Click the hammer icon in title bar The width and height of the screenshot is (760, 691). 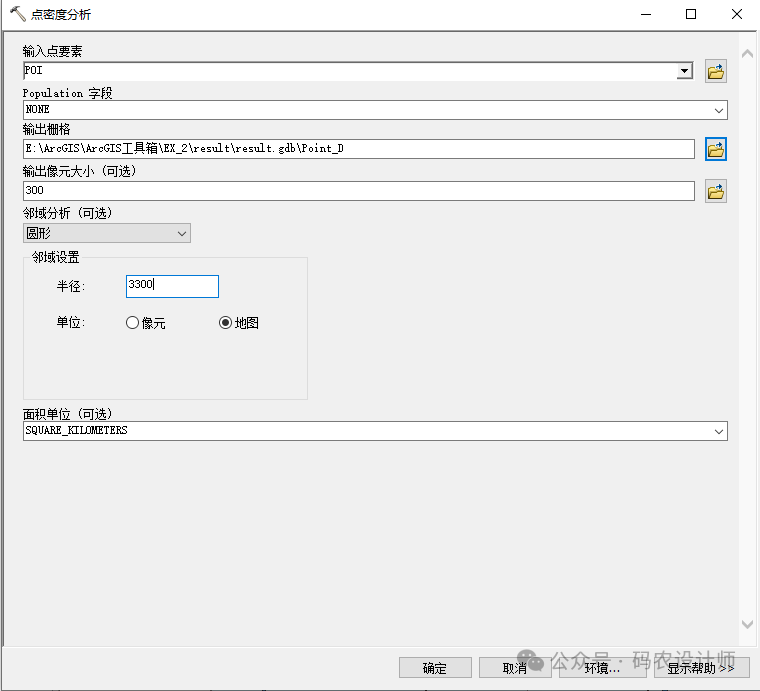[x=17, y=15]
